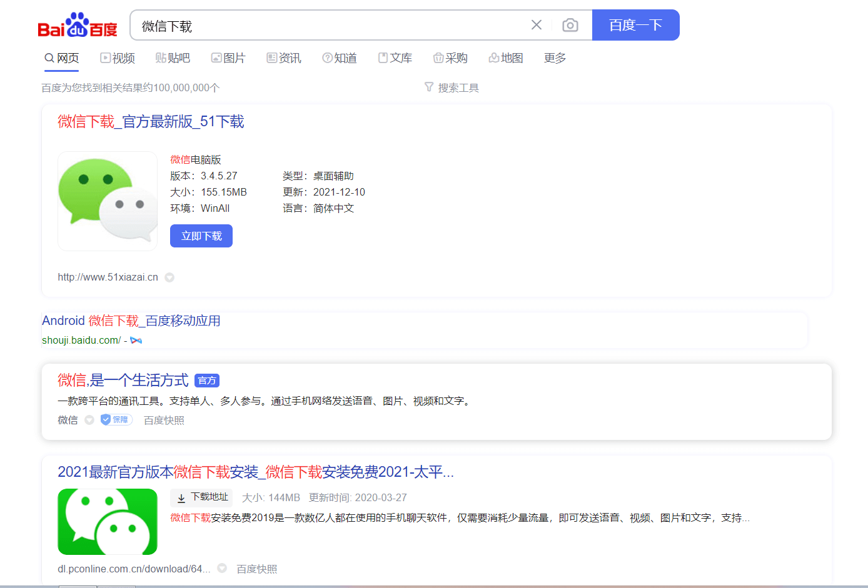Image resolution: width=868 pixels, height=588 pixels.
Task: Open 搜索工具 filter
Action: click(x=452, y=88)
